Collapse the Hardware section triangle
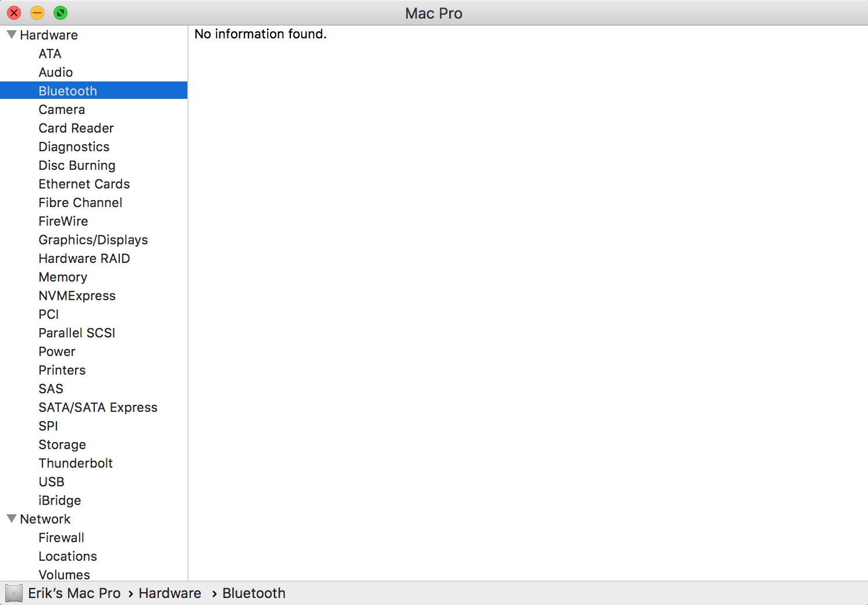868x605 pixels. 12,35
